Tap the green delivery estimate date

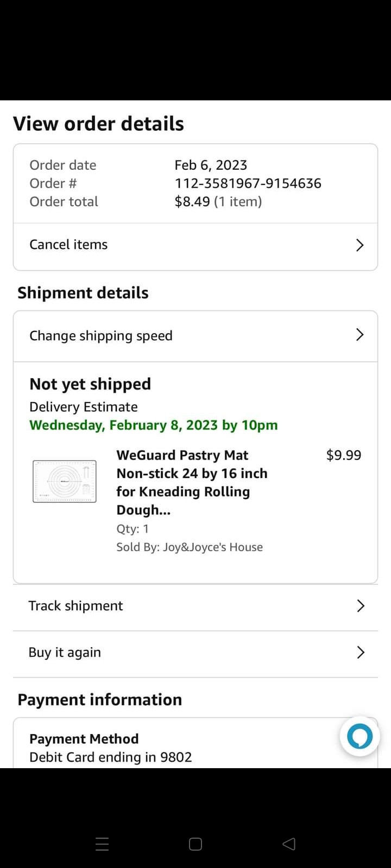pos(153,425)
